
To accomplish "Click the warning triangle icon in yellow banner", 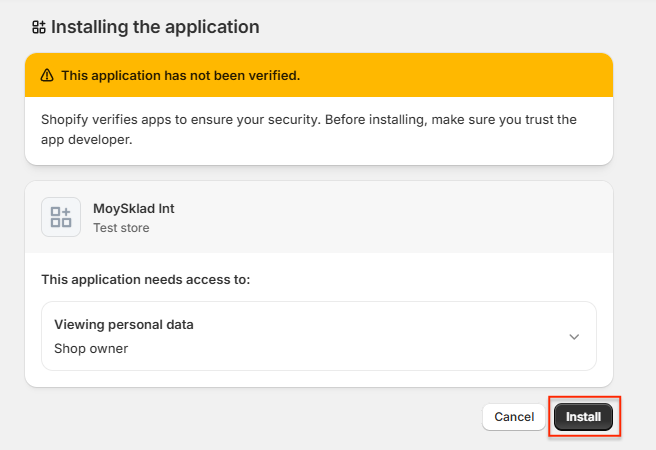I will (47, 75).
